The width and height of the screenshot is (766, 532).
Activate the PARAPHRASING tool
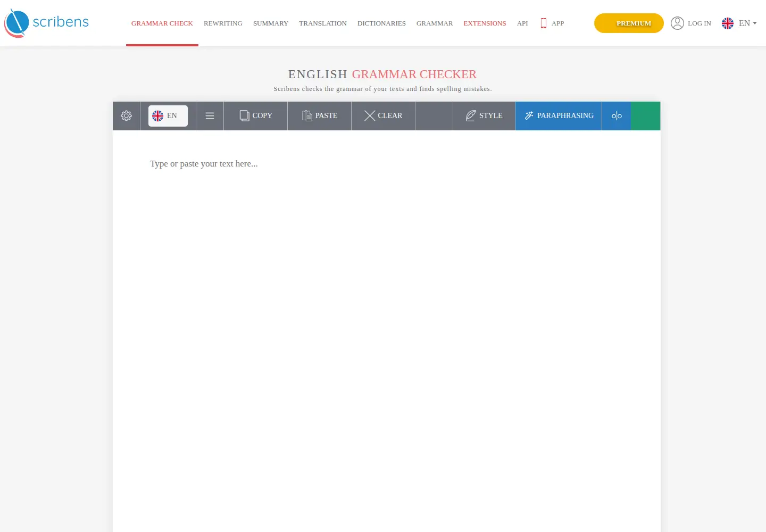pos(559,115)
